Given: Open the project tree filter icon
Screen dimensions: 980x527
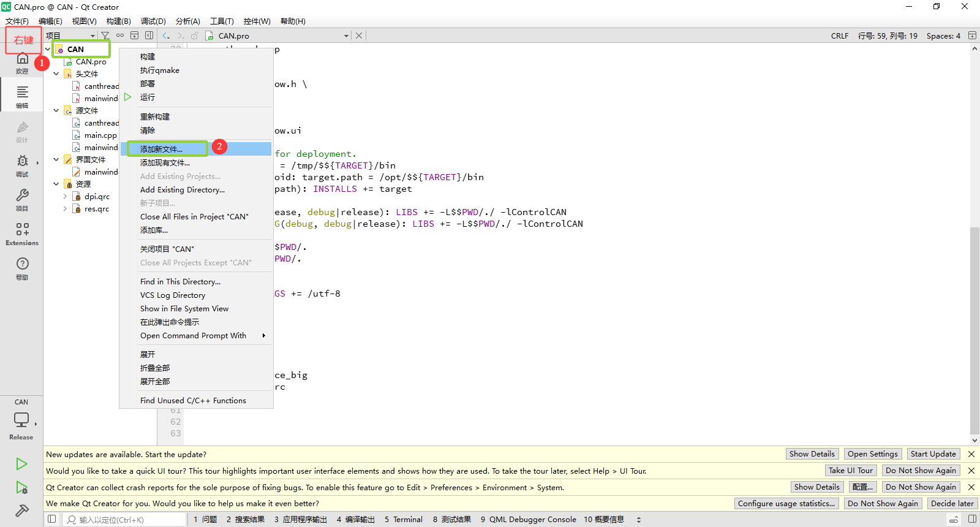Looking at the screenshot, I should 105,36.
